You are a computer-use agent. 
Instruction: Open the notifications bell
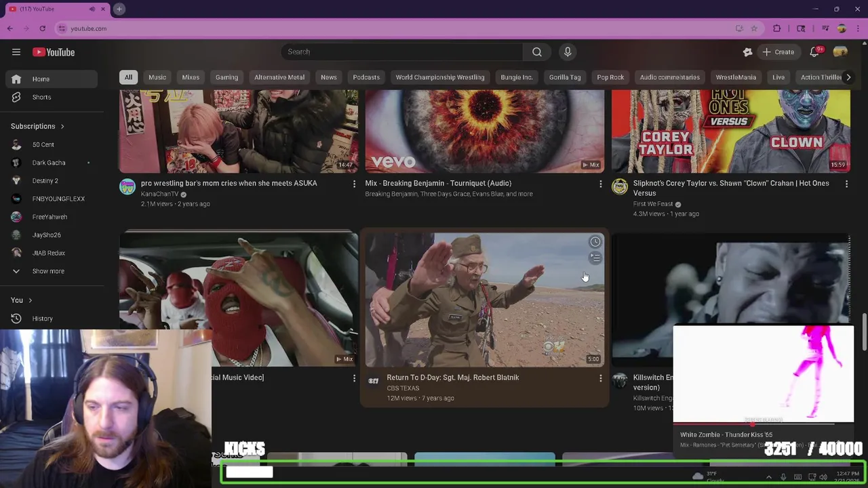pos(814,52)
